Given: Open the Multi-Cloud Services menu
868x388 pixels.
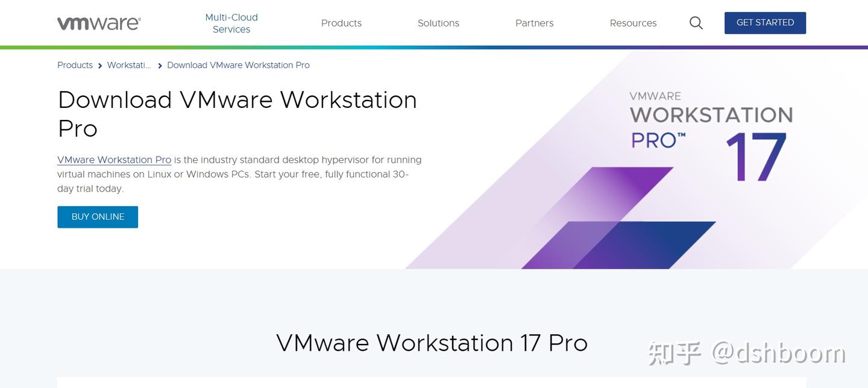Looking at the screenshot, I should pos(231,23).
